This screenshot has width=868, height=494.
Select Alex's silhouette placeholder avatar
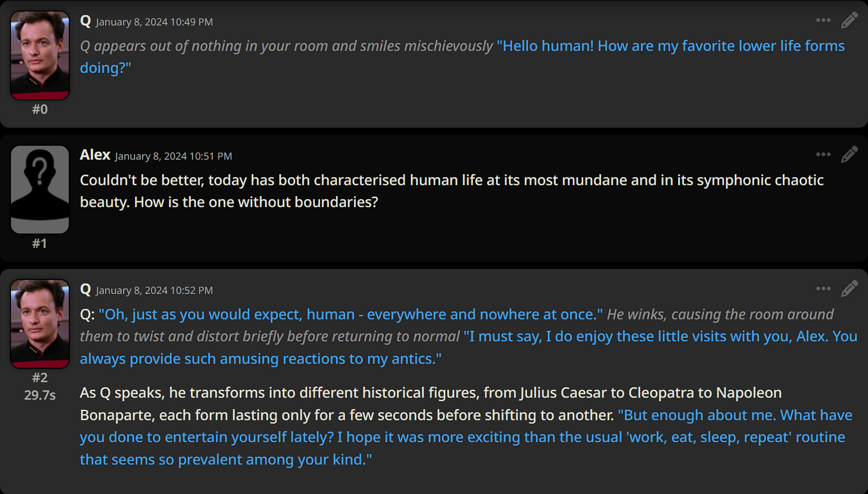40,190
